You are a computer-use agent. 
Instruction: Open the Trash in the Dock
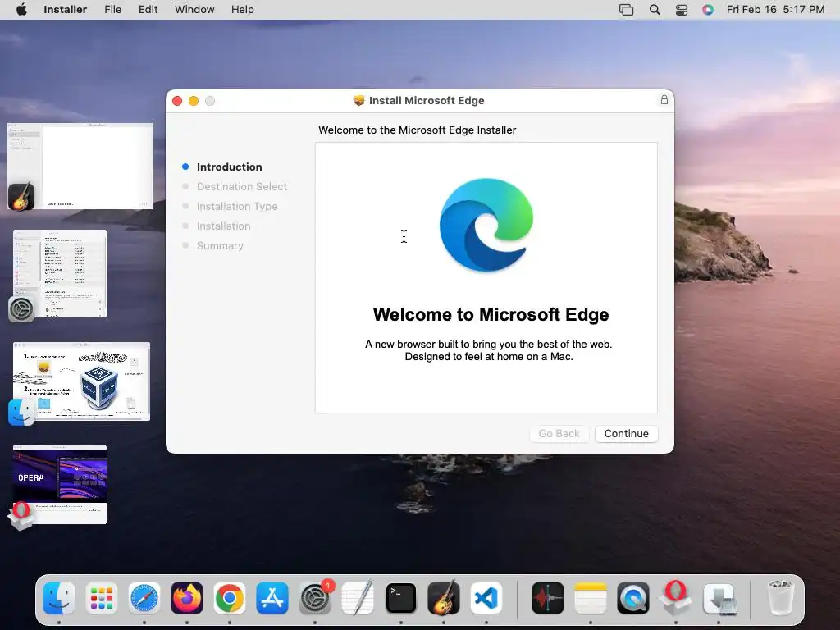pos(780,598)
